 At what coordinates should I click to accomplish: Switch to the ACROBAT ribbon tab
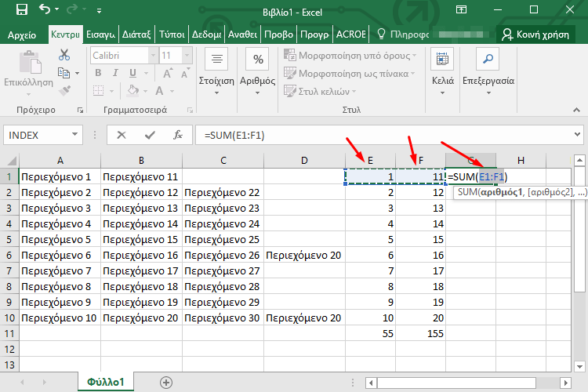pyautogui.click(x=350, y=34)
